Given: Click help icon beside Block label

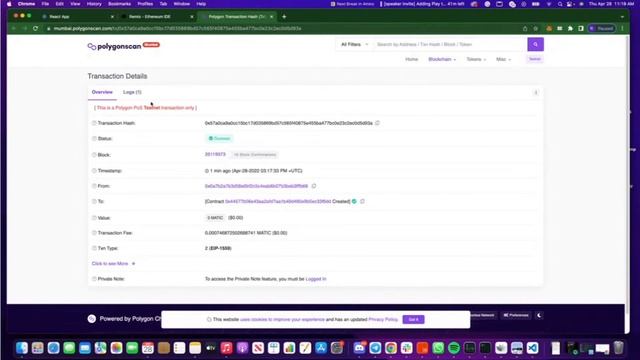Looking at the screenshot, I should coord(94,155).
